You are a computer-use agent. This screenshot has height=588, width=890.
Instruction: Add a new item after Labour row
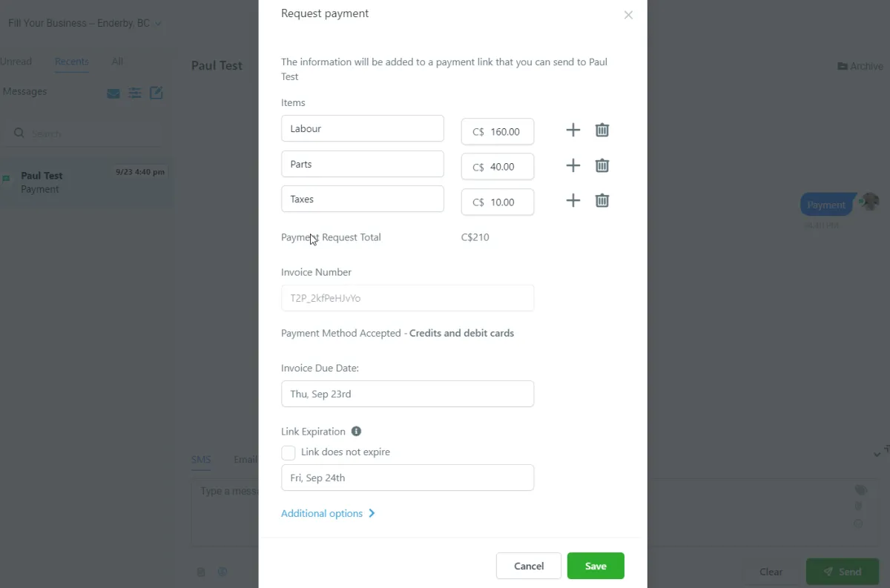pos(573,131)
